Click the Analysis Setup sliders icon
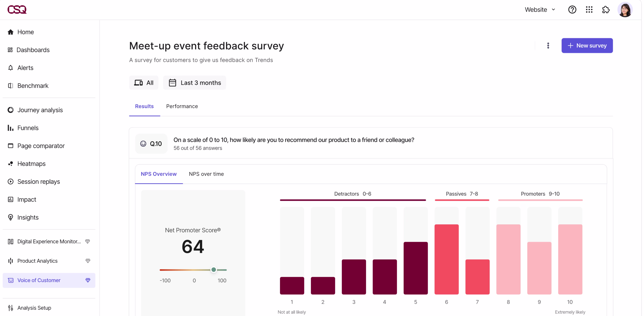 11,308
